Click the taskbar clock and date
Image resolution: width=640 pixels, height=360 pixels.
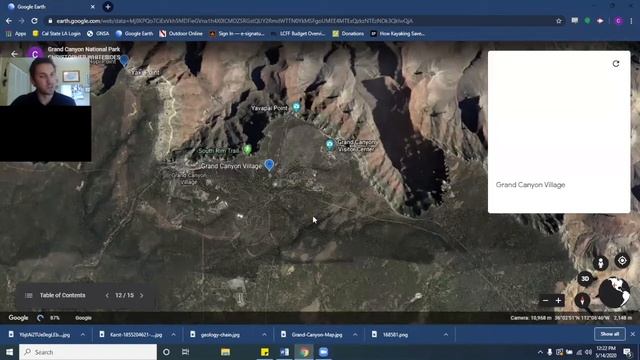coord(606,352)
